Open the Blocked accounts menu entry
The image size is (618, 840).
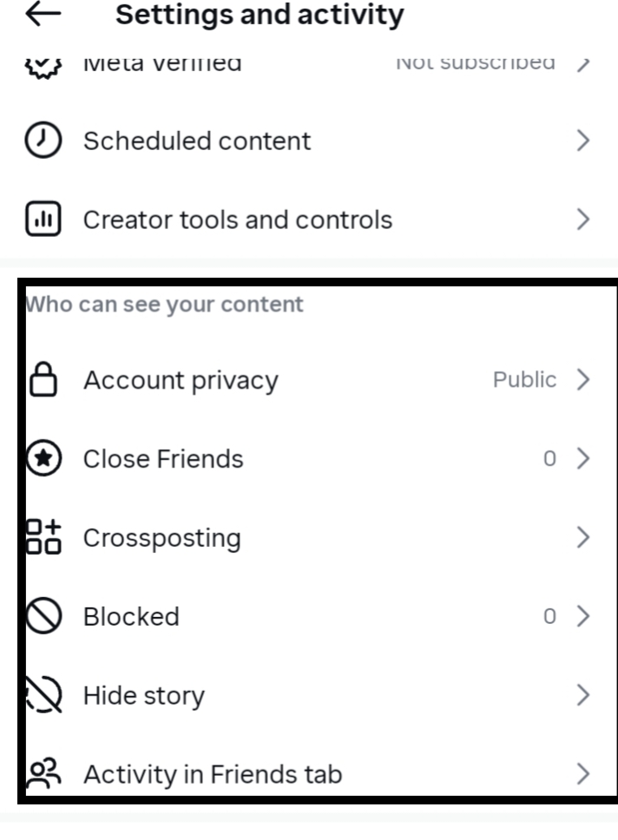[x=131, y=617]
